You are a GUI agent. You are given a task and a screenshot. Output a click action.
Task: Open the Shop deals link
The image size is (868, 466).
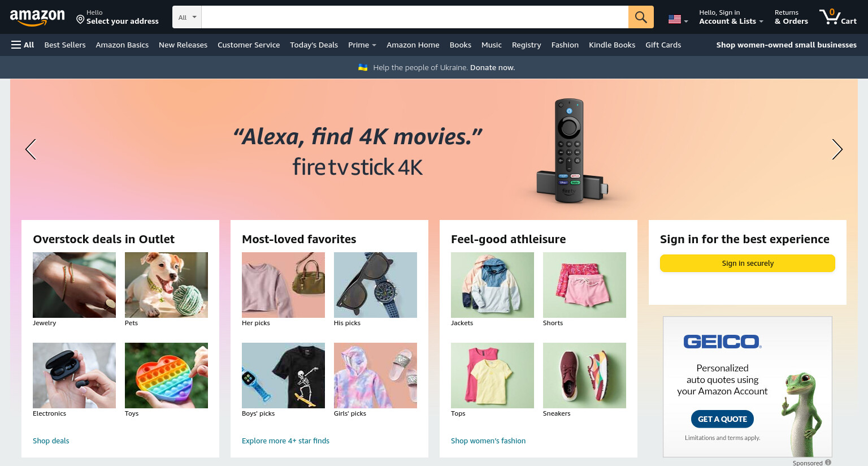(x=51, y=441)
